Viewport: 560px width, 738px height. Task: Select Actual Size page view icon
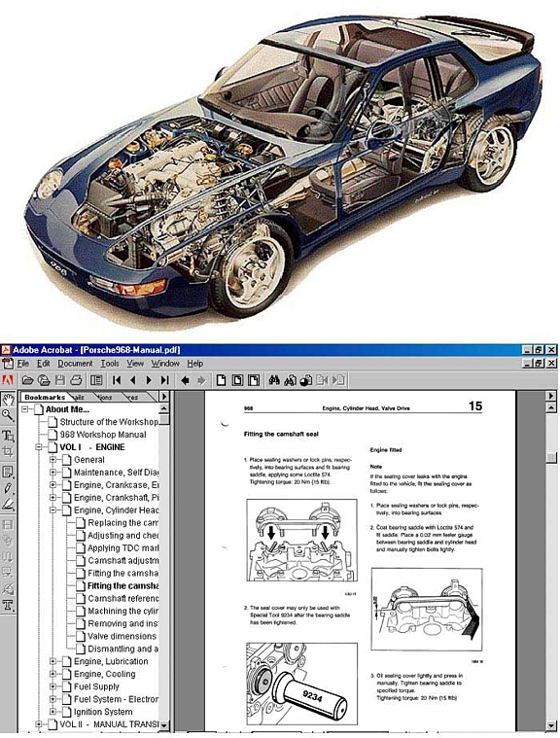tap(221, 380)
